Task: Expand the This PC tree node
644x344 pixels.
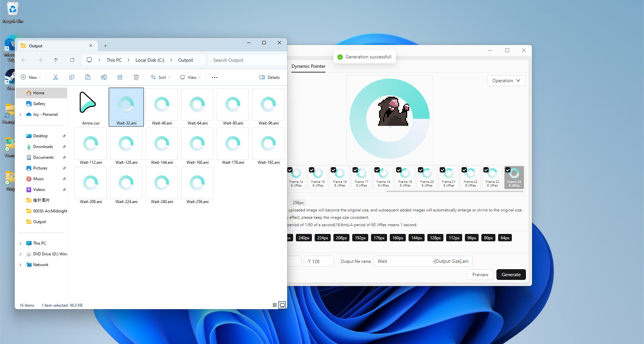Action: 20,243
